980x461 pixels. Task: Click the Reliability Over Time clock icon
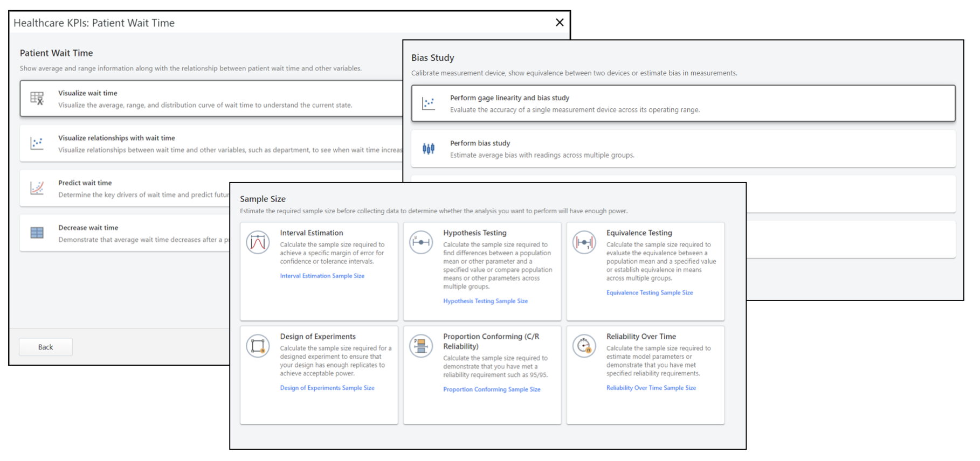click(584, 346)
